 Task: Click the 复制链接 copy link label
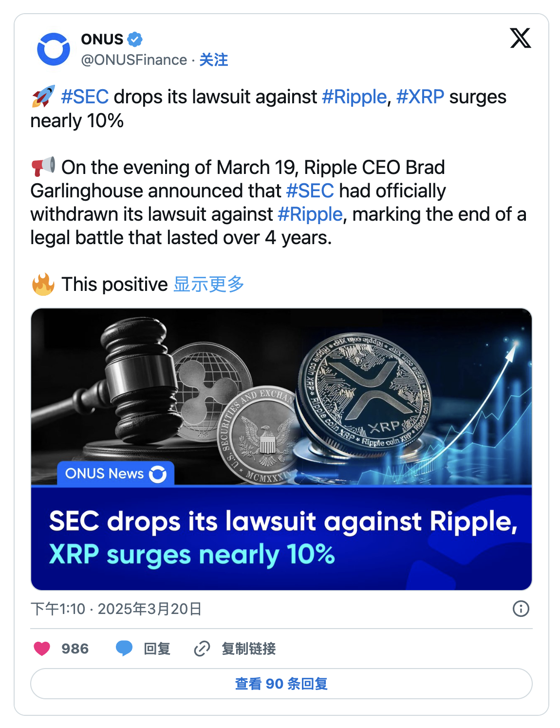tap(248, 649)
